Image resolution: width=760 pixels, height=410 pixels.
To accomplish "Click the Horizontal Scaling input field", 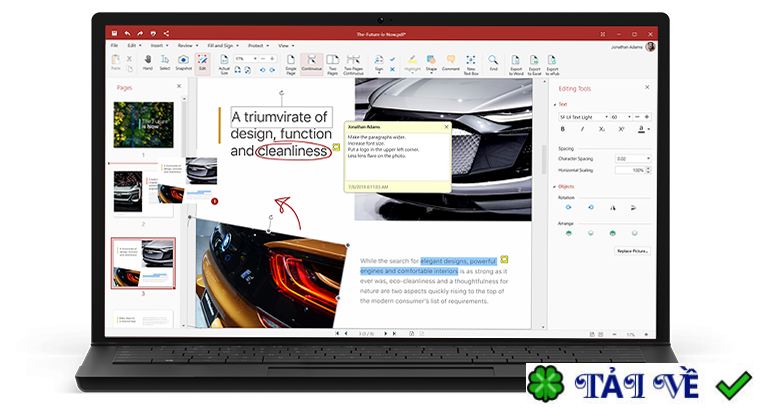I will (630, 171).
